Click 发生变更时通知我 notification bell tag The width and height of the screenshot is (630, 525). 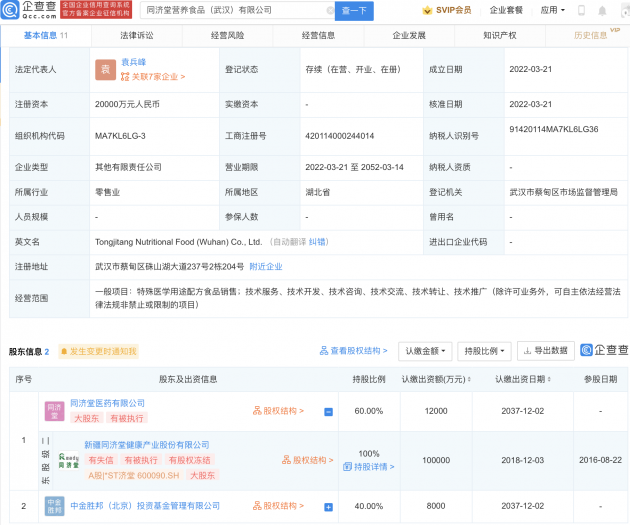(x=98, y=351)
